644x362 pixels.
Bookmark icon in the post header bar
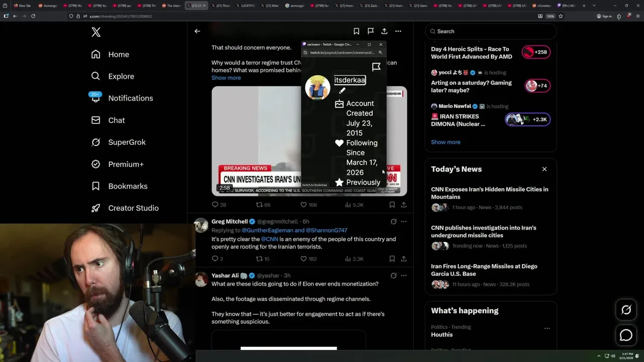[356, 31]
